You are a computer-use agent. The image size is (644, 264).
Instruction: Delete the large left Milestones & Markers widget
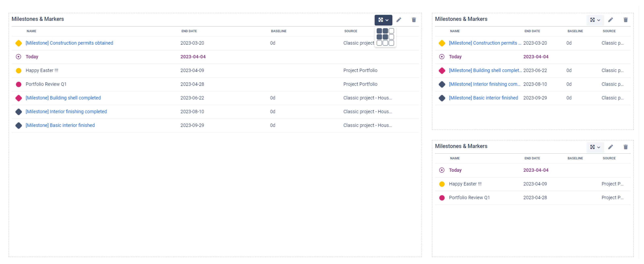coord(414,20)
